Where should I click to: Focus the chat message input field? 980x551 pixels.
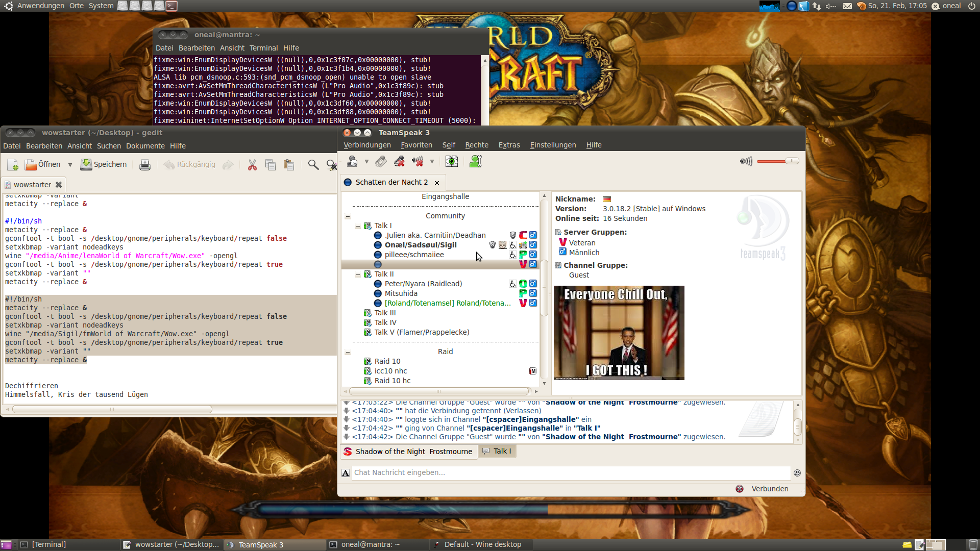571,473
